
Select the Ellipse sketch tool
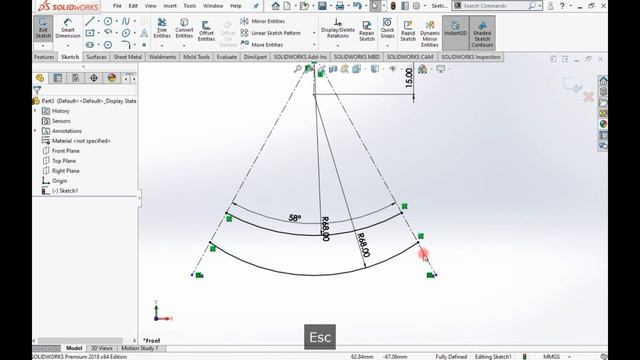126,33
